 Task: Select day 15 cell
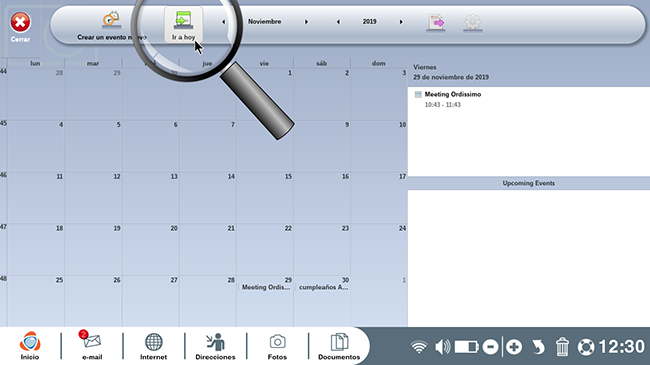(265, 198)
